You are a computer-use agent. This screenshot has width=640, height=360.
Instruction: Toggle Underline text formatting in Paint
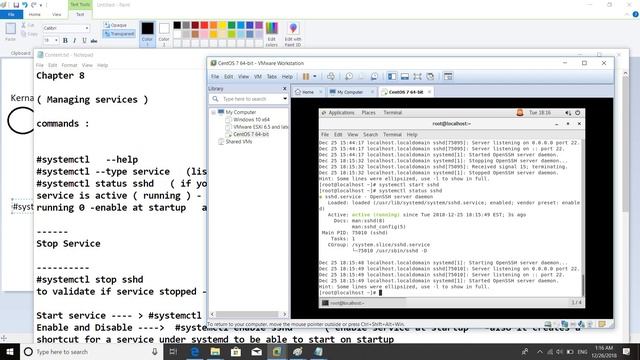[x=84, y=40]
